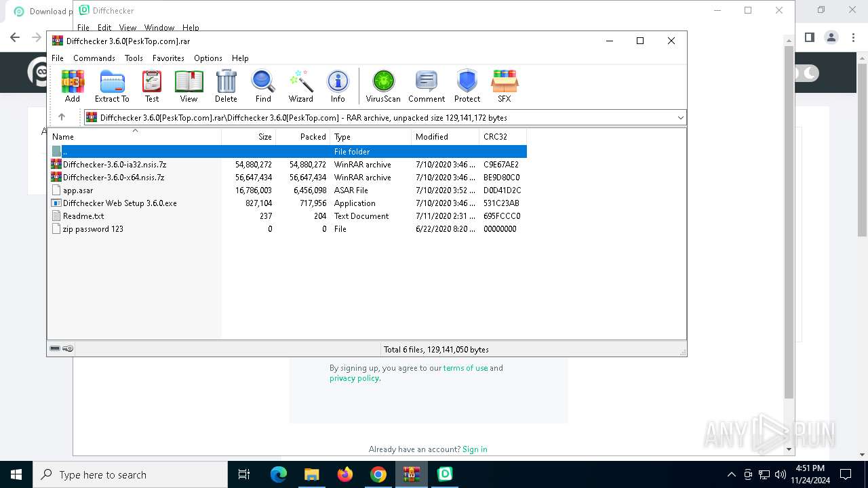Open WinRAR Commands menu
Screen dimensions: 868x488
coord(94,58)
